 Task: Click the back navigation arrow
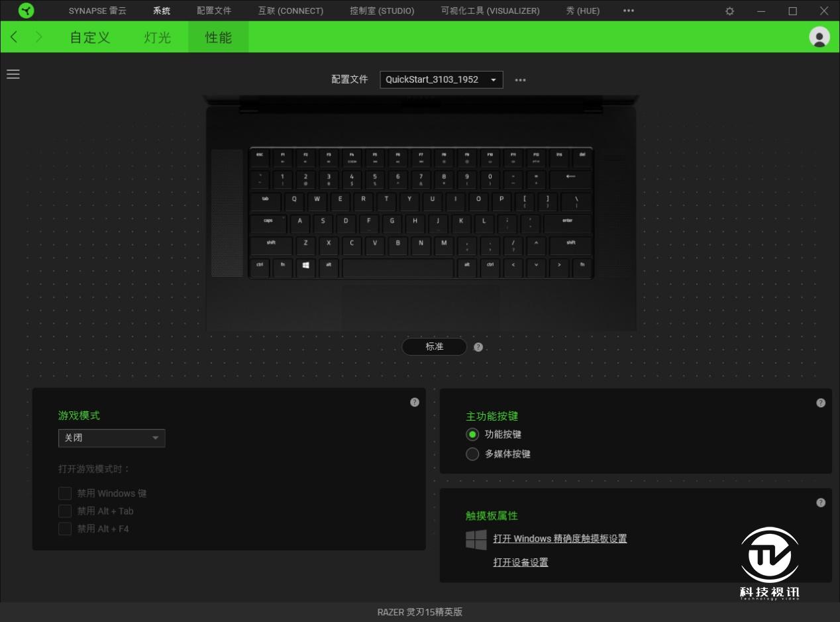click(x=13, y=37)
